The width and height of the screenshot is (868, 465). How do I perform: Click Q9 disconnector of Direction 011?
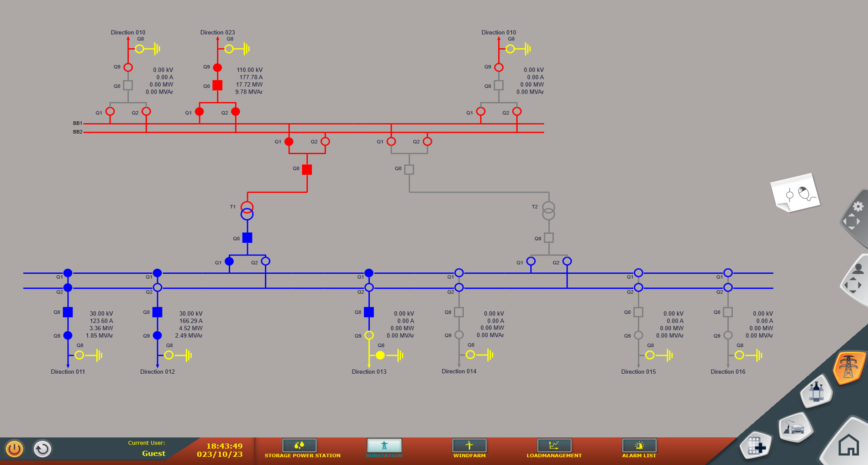[68, 335]
